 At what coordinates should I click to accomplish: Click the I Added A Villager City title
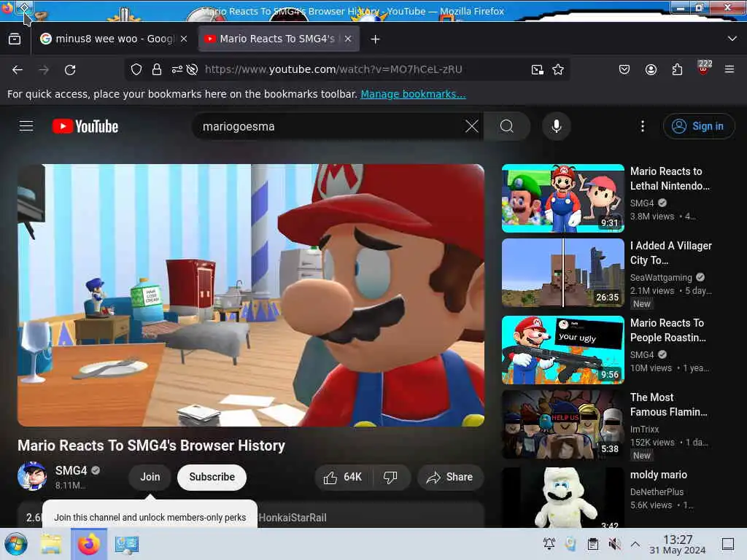point(671,253)
